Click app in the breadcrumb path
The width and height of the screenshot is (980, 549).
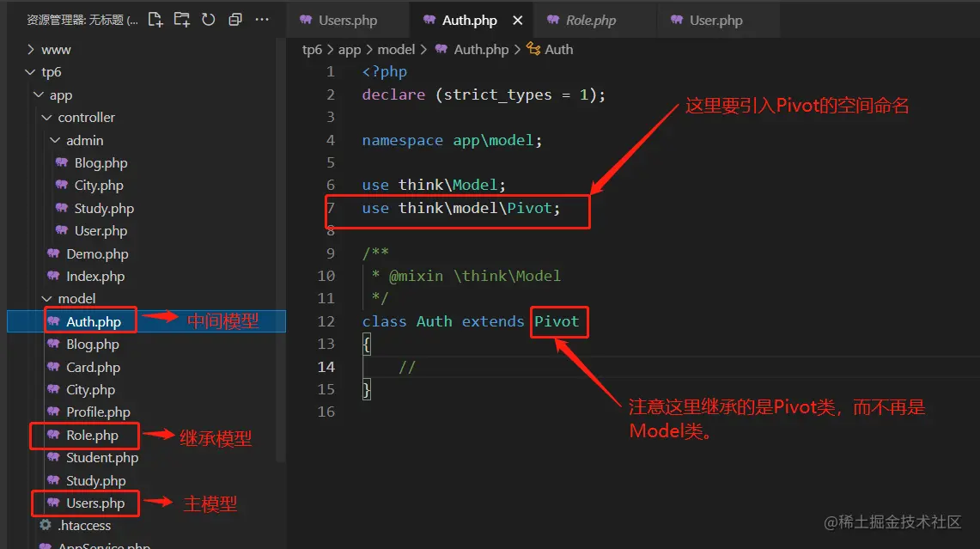350,49
